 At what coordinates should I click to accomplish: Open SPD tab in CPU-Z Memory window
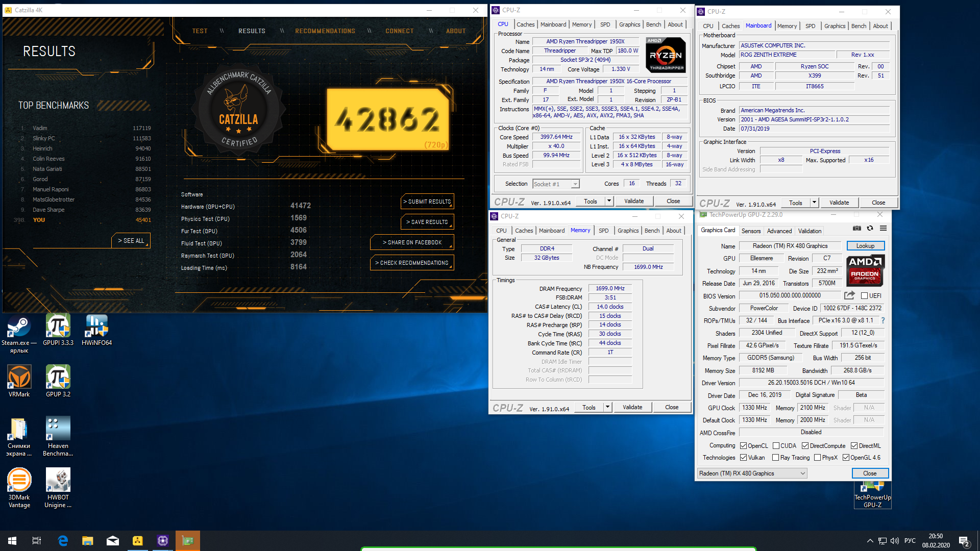click(x=603, y=231)
